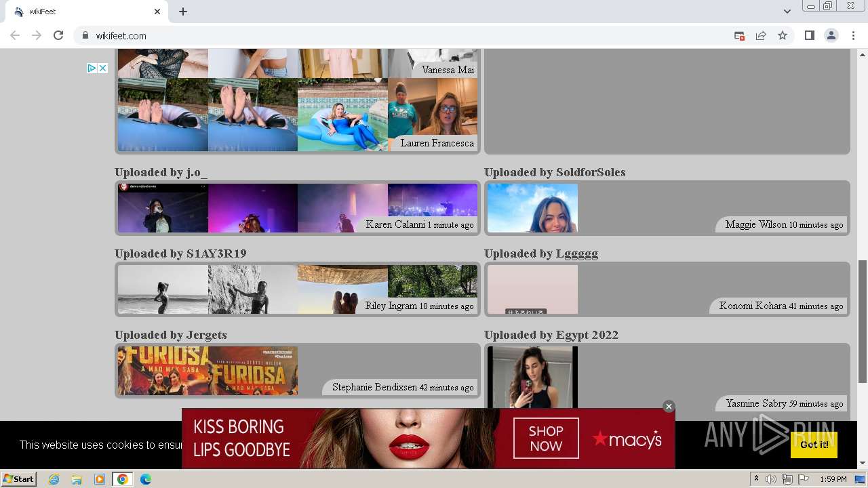Show hidden system tray icons
The height and width of the screenshot is (488, 868).
click(756, 479)
